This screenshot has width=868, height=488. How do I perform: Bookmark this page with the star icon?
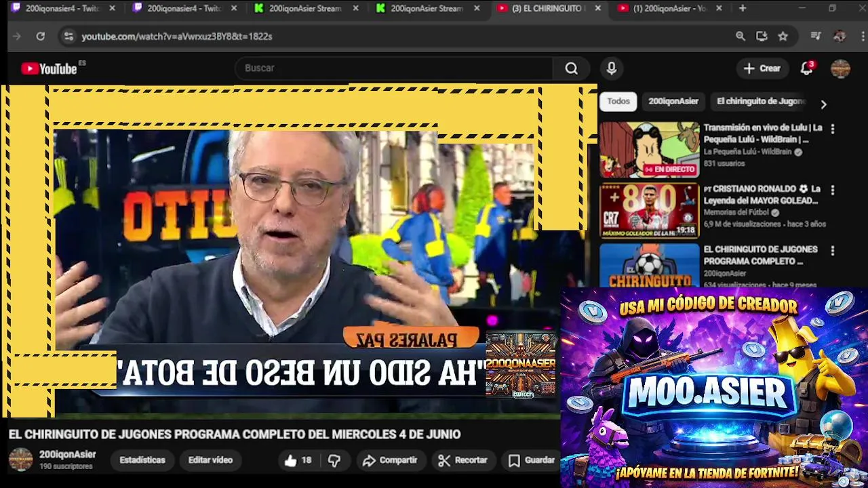783,37
